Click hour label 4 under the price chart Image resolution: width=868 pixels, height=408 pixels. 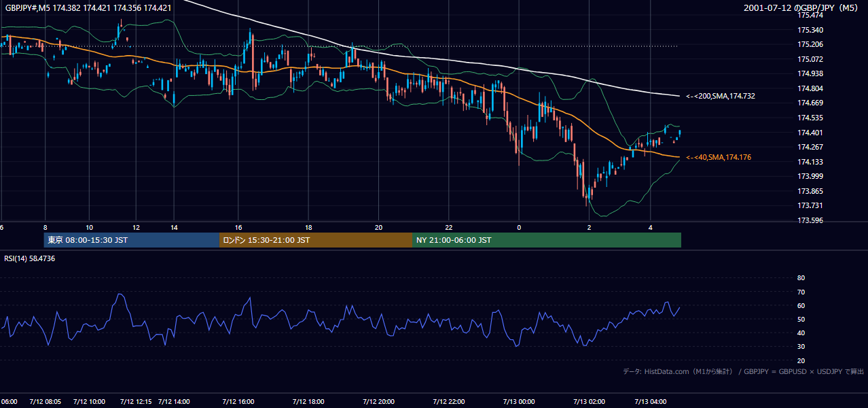click(651, 227)
